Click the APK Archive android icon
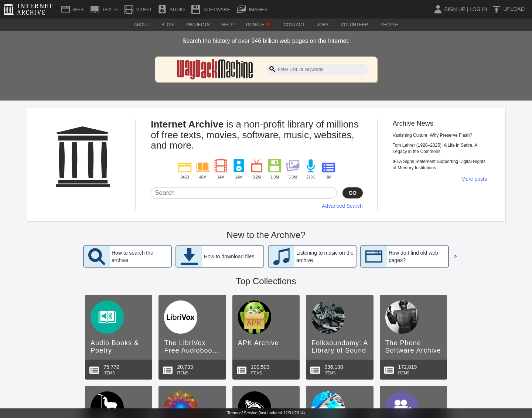Viewport: 532px width, 418px height. [255, 317]
